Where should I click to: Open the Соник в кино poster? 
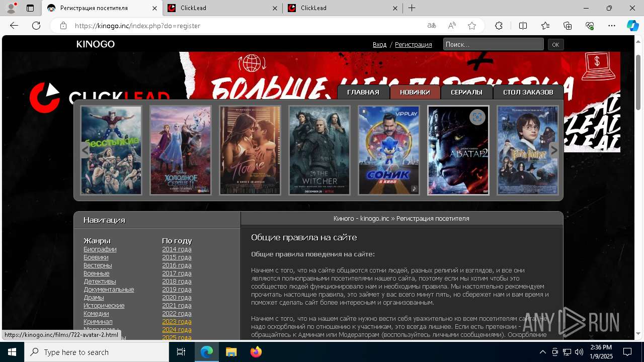coord(389,150)
